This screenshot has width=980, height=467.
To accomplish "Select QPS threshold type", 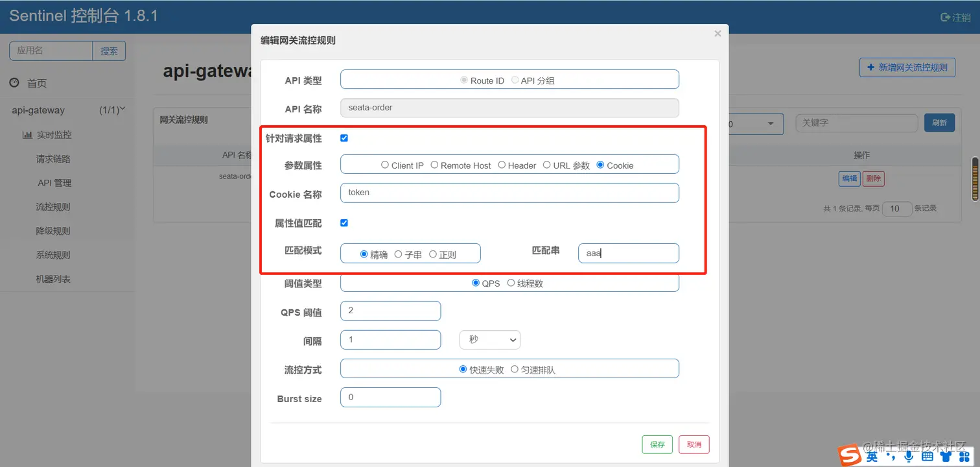I will click(x=476, y=283).
